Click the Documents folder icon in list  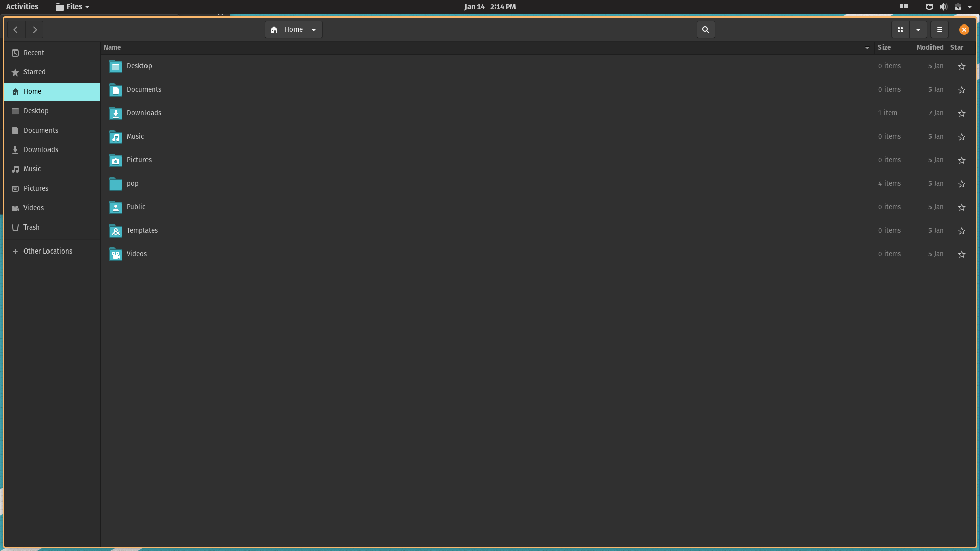[x=116, y=90]
